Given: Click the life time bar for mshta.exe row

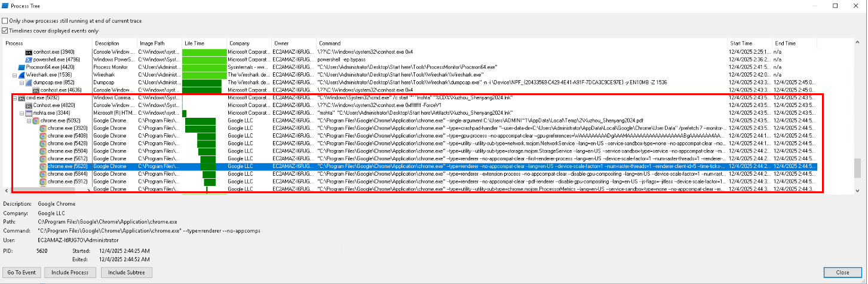Looking at the screenshot, I should point(185,113).
